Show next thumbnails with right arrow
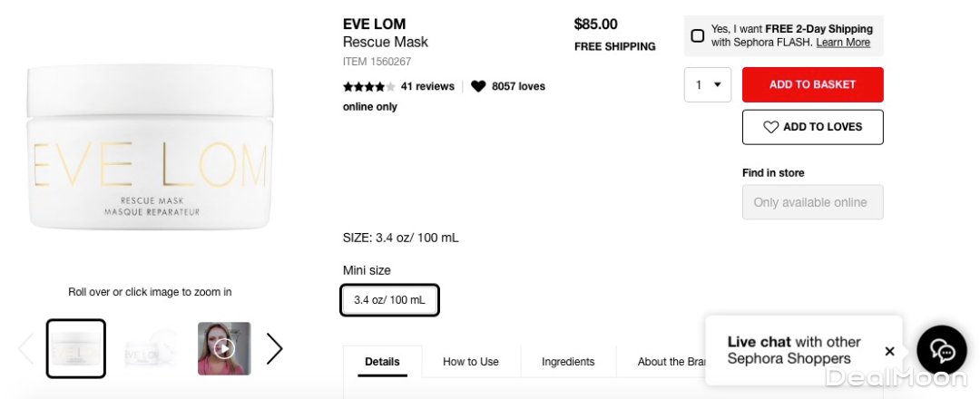 click(274, 348)
